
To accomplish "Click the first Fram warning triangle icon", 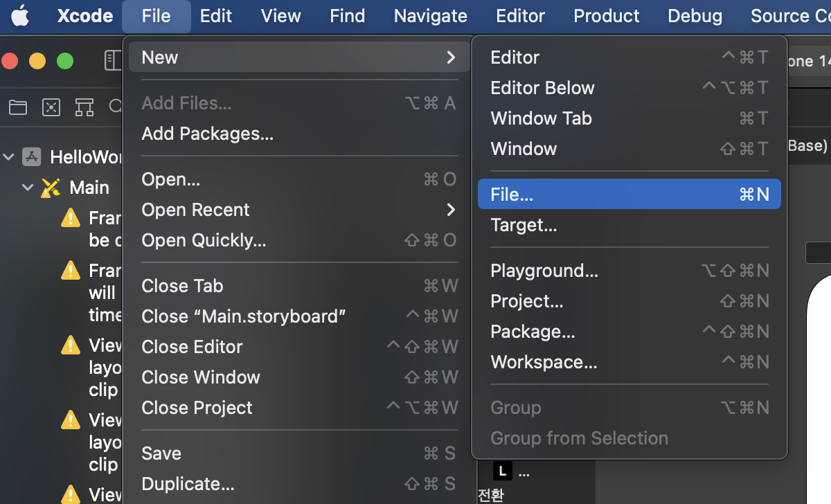I will coord(71,218).
